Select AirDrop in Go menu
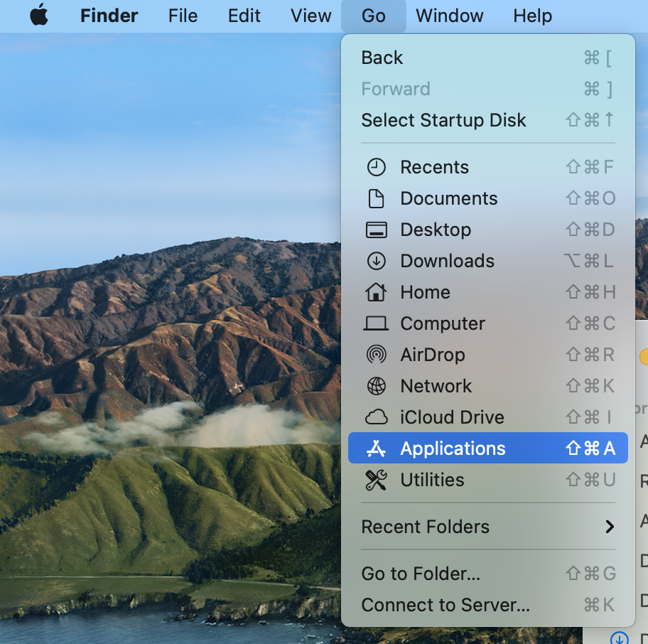 click(x=488, y=355)
